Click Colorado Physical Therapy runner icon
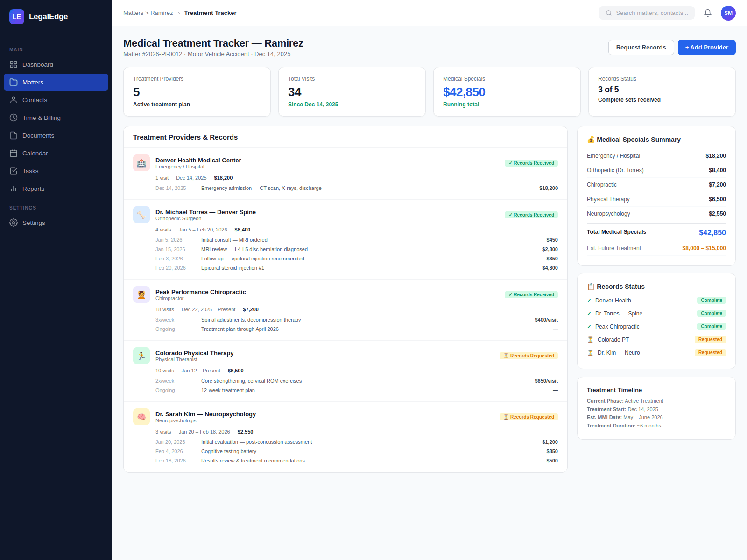Image resolution: width=747 pixels, height=560 pixels. 141,356
